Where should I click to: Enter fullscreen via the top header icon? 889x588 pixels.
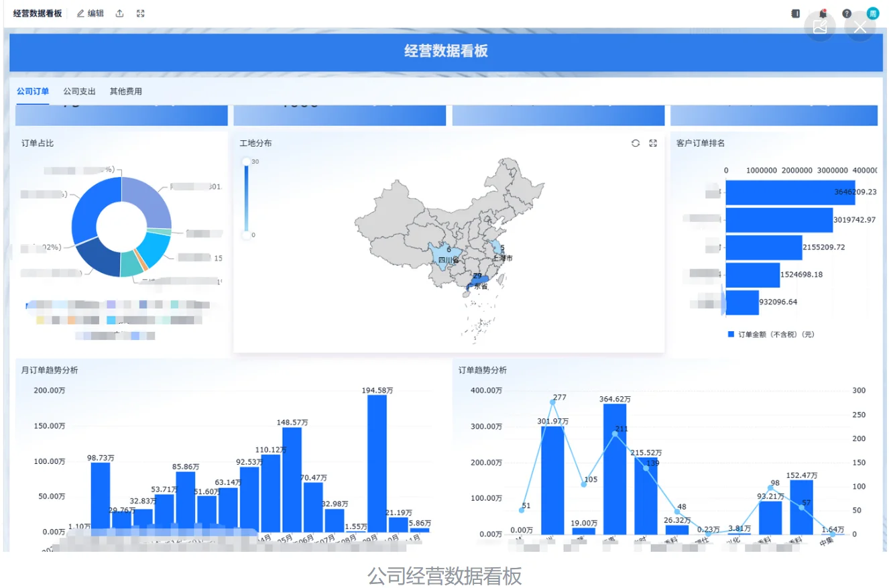(x=141, y=13)
